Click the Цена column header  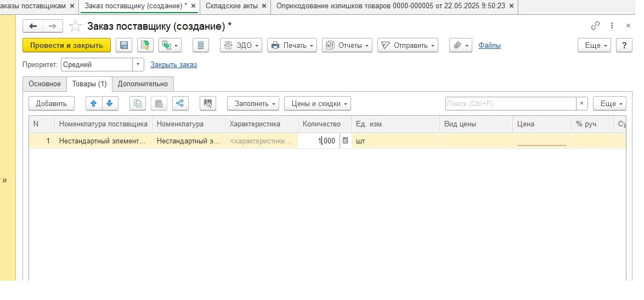(542, 124)
